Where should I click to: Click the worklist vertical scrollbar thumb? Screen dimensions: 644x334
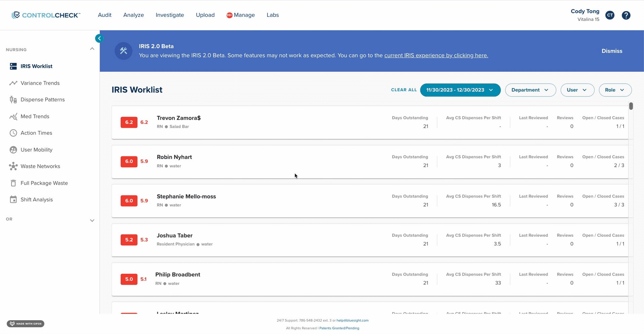coord(631,106)
